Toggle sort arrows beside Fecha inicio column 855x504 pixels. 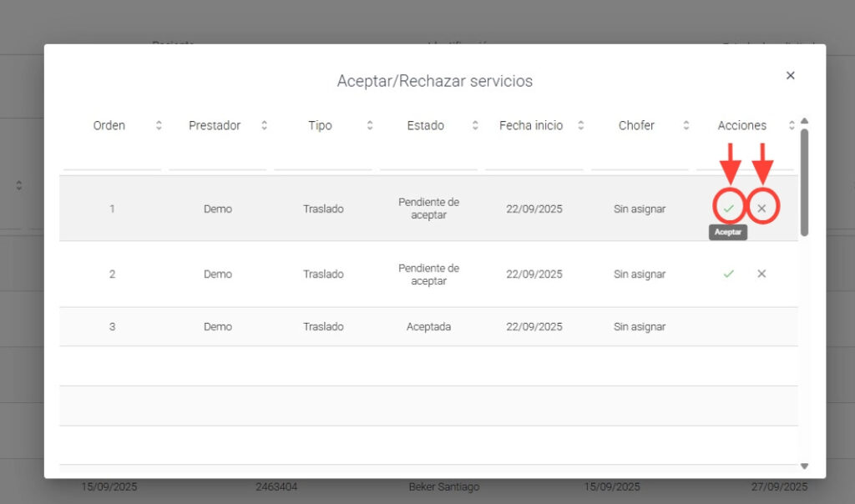point(580,126)
